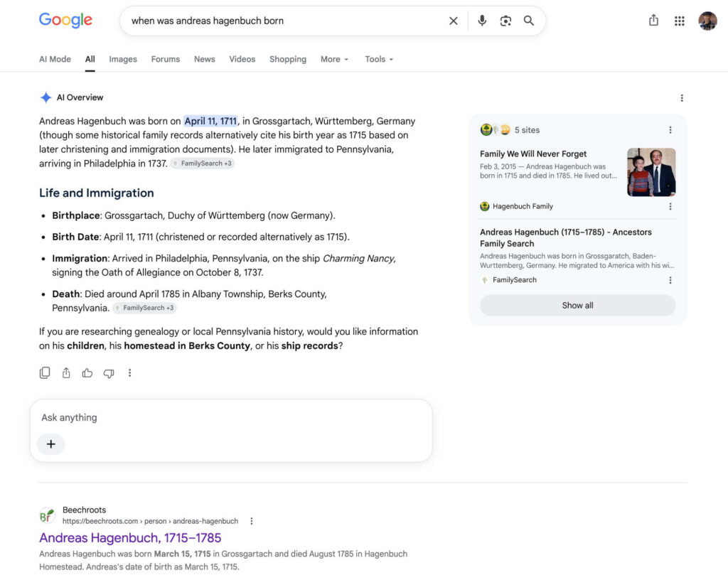The width and height of the screenshot is (728, 580).
Task: Open the Tools dropdown
Action: coord(379,60)
